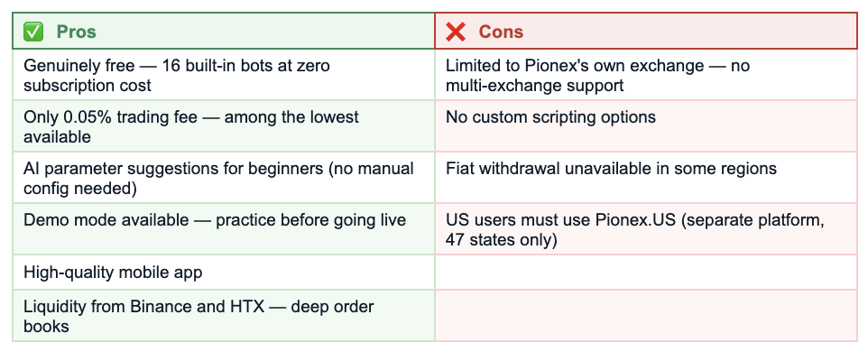This screenshot has width=868, height=361.
Task: Click the text 'deep order books'
Action: point(199,316)
